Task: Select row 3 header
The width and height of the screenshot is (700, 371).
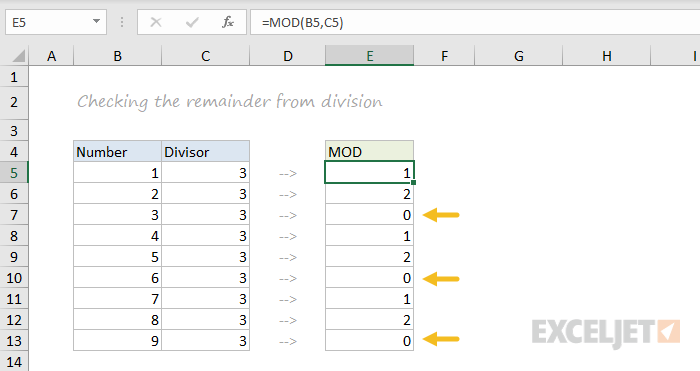Action: coord(14,130)
